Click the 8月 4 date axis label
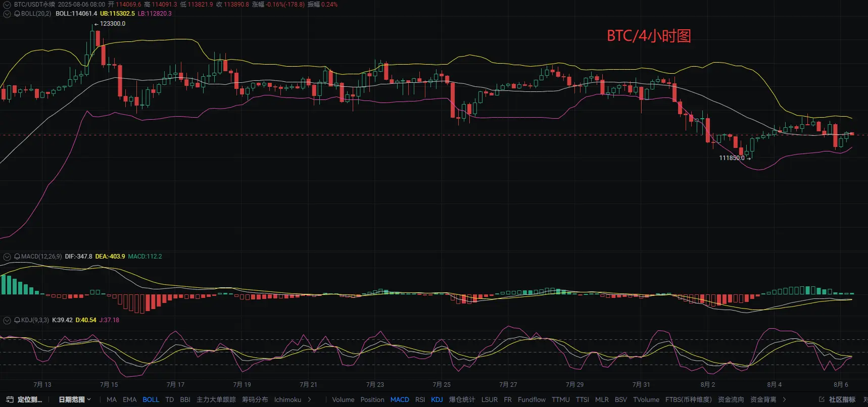Viewport: 868px width, 407px height. coord(774,385)
